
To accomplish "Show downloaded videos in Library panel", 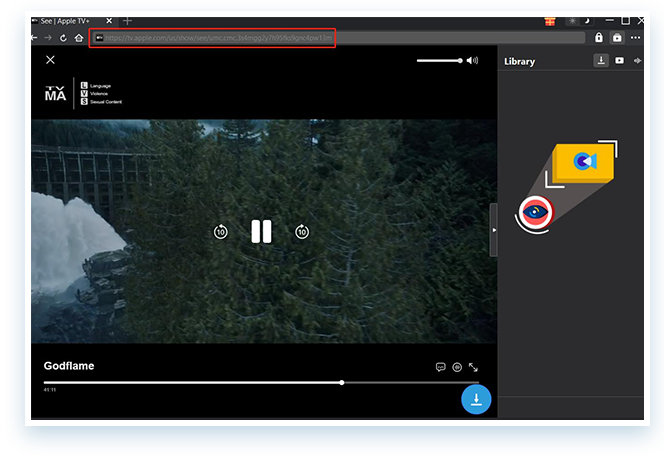I will click(x=620, y=61).
